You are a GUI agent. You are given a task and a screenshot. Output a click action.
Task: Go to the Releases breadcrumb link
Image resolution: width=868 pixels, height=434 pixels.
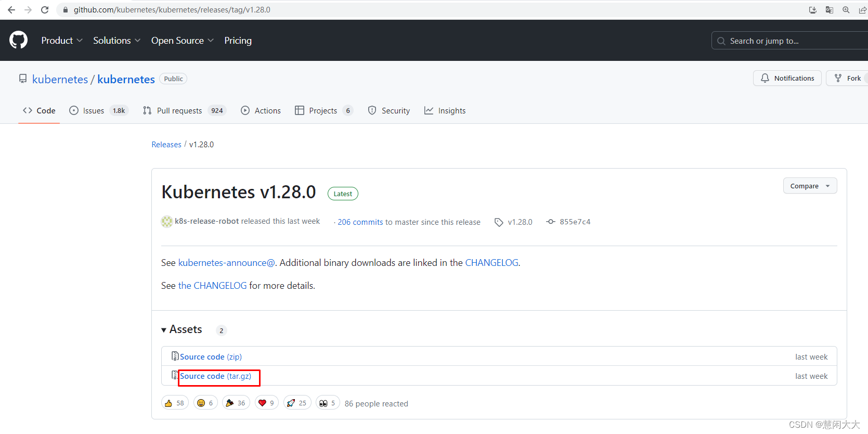pos(166,145)
